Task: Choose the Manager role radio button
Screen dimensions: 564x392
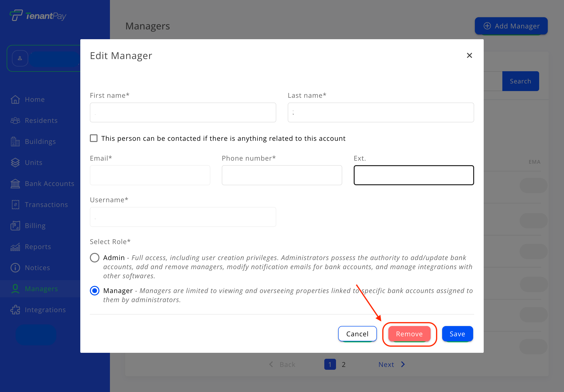Action: click(x=95, y=291)
